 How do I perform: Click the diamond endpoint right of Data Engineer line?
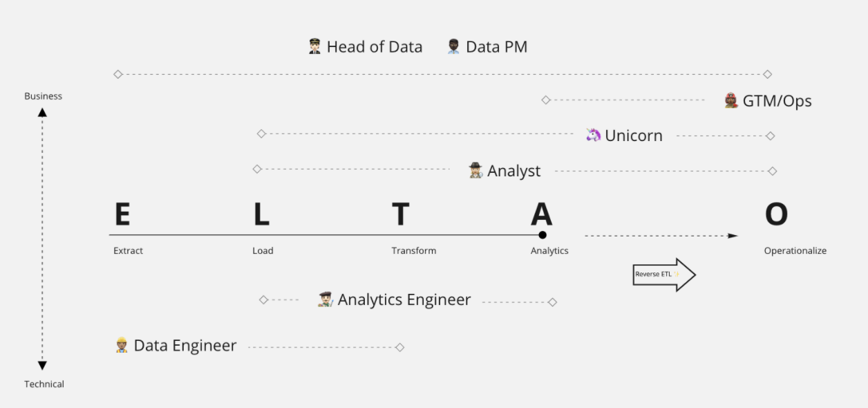pyautogui.click(x=399, y=347)
